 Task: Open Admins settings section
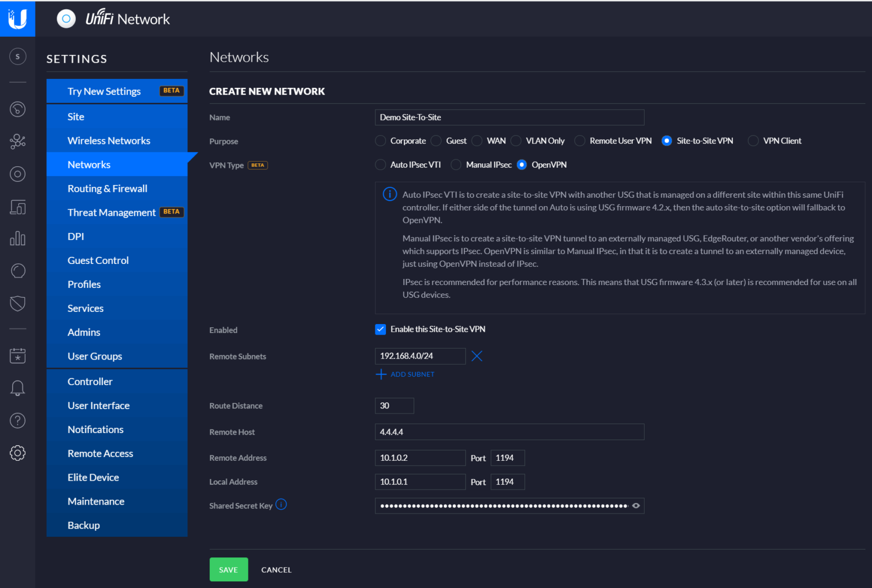[117, 332]
